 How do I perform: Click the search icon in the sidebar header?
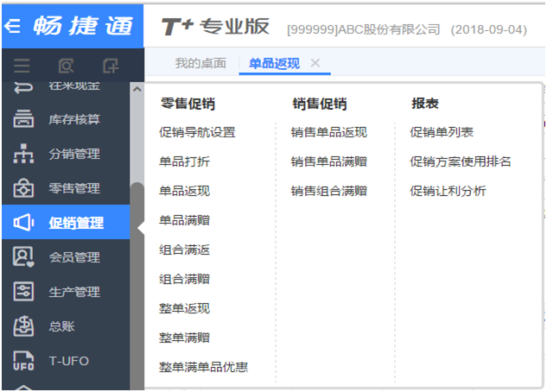click(x=66, y=66)
